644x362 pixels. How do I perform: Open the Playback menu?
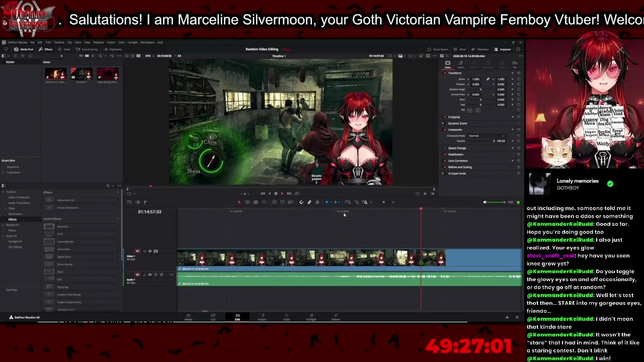[99, 42]
